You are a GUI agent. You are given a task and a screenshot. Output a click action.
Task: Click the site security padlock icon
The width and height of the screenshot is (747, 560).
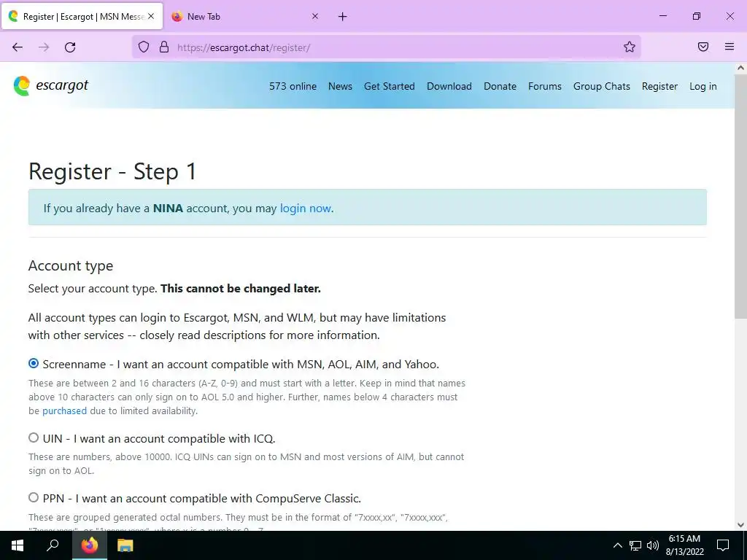click(164, 47)
